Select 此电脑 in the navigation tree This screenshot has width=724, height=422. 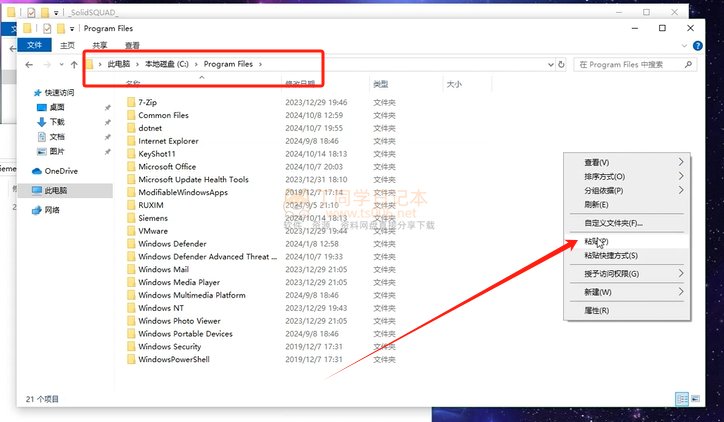(55, 190)
